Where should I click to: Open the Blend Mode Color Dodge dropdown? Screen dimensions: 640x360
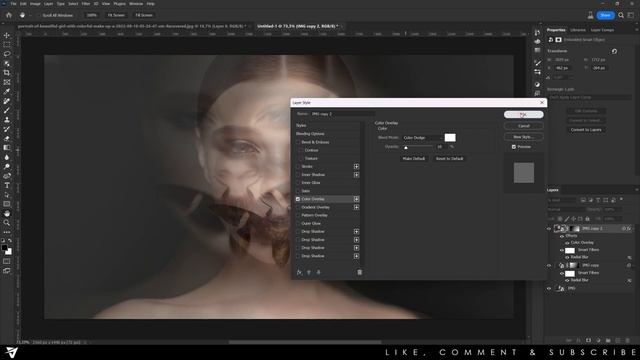pos(422,138)
